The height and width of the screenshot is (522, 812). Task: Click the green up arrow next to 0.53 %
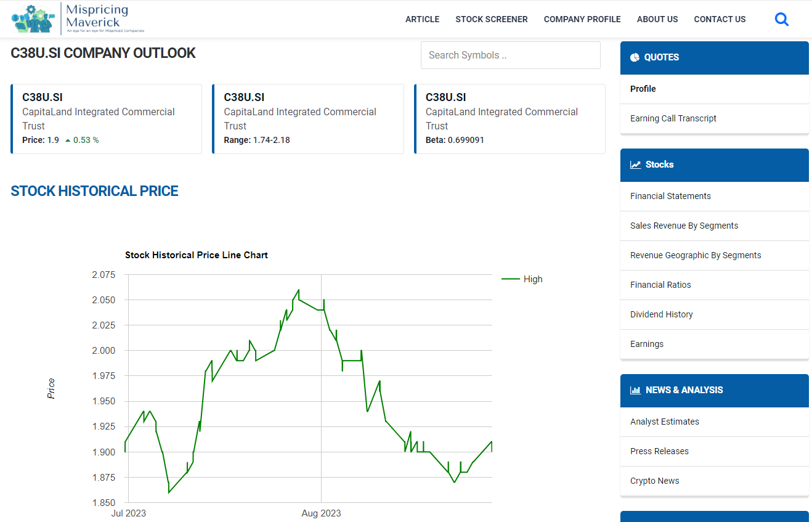[x=67, y=140]
